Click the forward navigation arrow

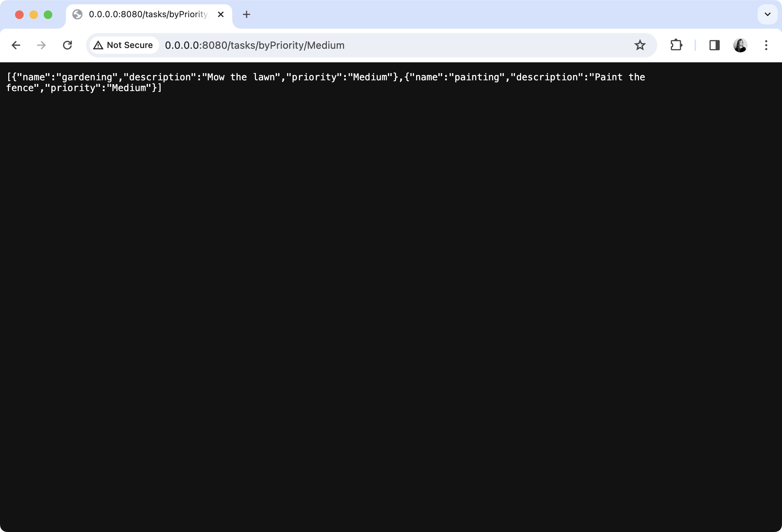point(42,45)
